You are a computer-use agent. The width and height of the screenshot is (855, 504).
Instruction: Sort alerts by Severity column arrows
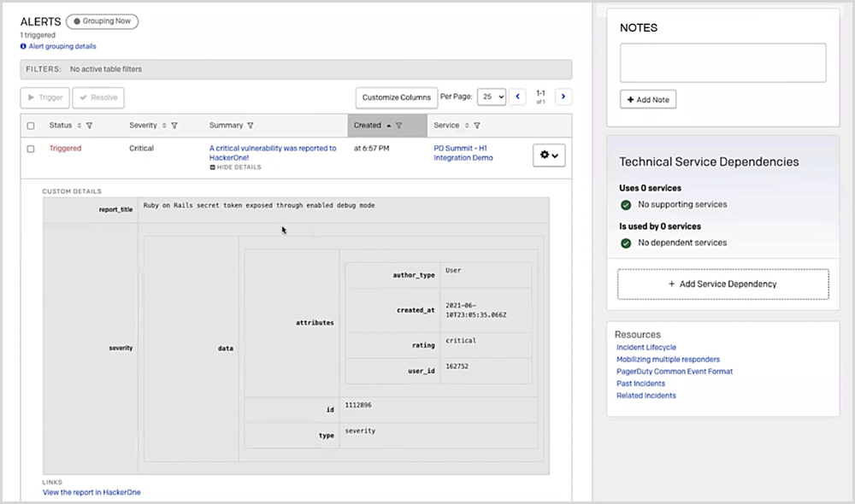coord(164,126)
